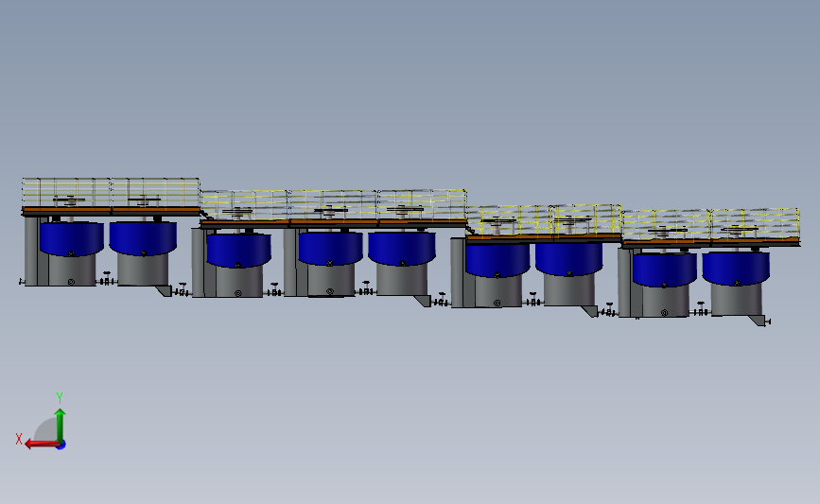Select the yellow guardrail on the highest platform
The height and width of the screenshot is (504, 820).
(x=111, y=192)
